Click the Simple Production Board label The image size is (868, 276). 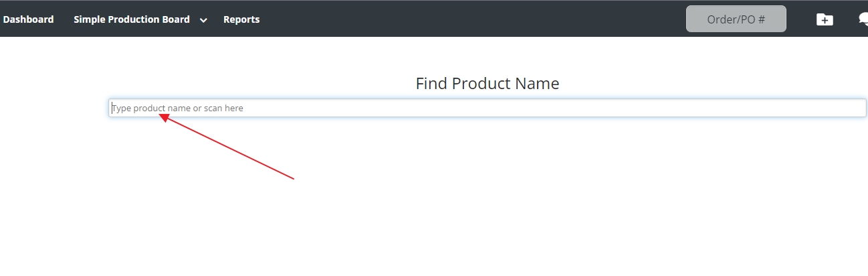pyautogui.click(x=132, y=19)
